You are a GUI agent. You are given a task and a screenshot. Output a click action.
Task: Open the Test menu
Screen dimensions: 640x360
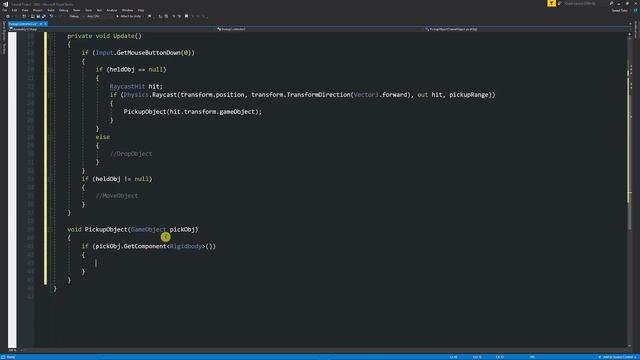pos(99,10)
